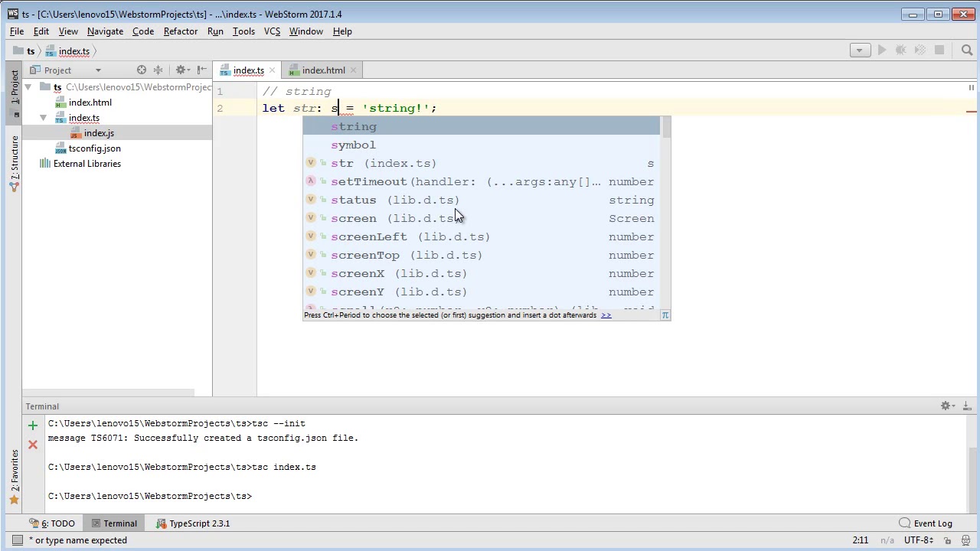Open the 6: TODO tool window
The width and height of the screenshot is (980, 551).
[x=52, y=523]
